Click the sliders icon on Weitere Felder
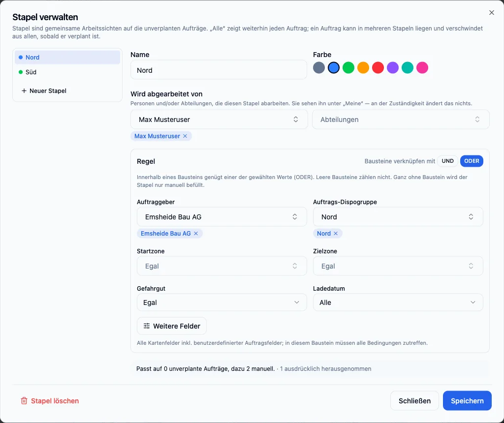This screenshot has height=423, width=504. [147, 326]
